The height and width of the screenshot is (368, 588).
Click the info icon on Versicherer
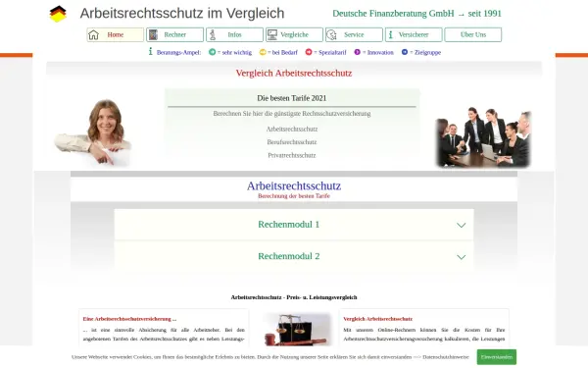point(391,35)
